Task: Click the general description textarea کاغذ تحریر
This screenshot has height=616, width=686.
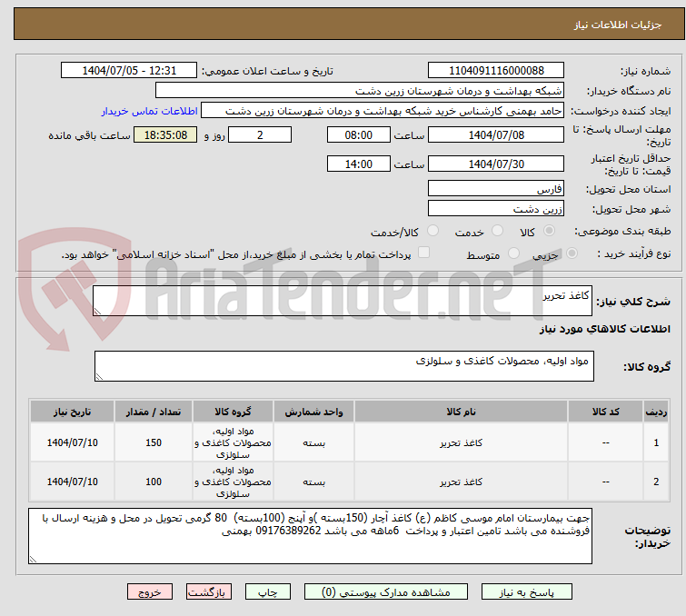Action: coord(343,301)
